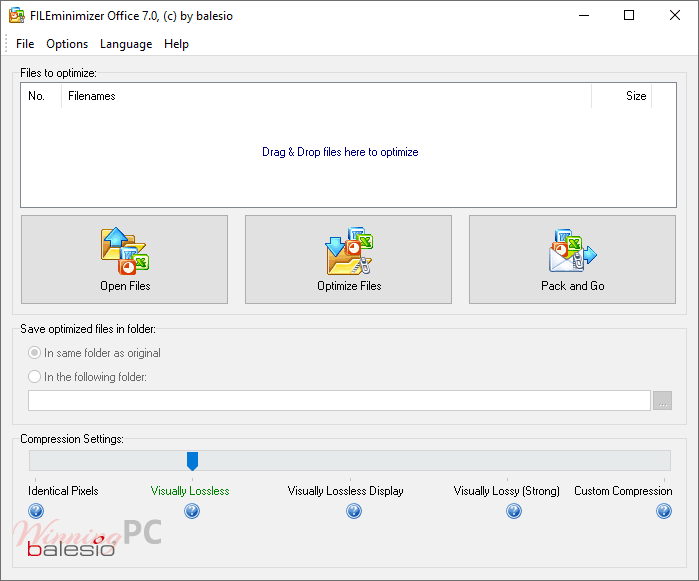699x581 pixels.
Task: Click the Optimize Files button label
Action: tap(349, 286)
